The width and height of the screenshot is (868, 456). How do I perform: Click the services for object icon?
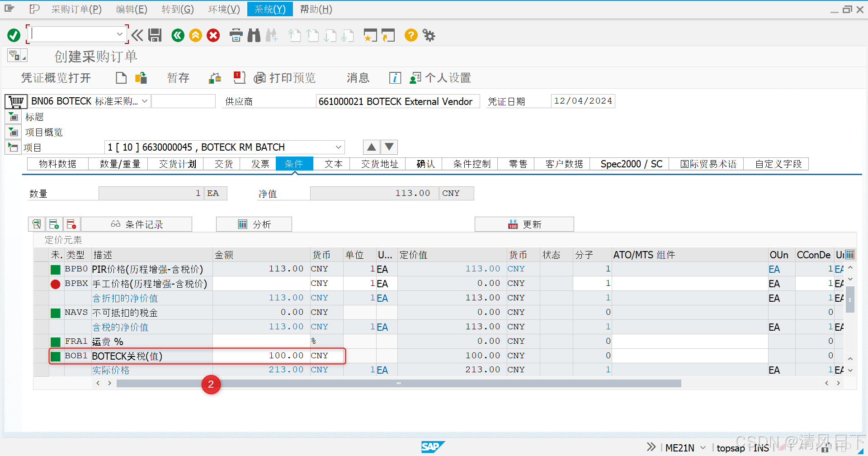click(17, 56)
